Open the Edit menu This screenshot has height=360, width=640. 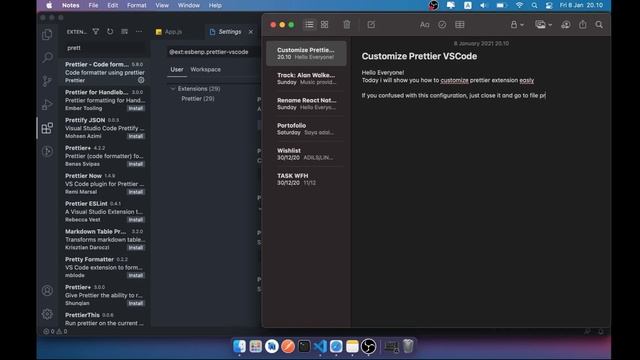(113, 5)
